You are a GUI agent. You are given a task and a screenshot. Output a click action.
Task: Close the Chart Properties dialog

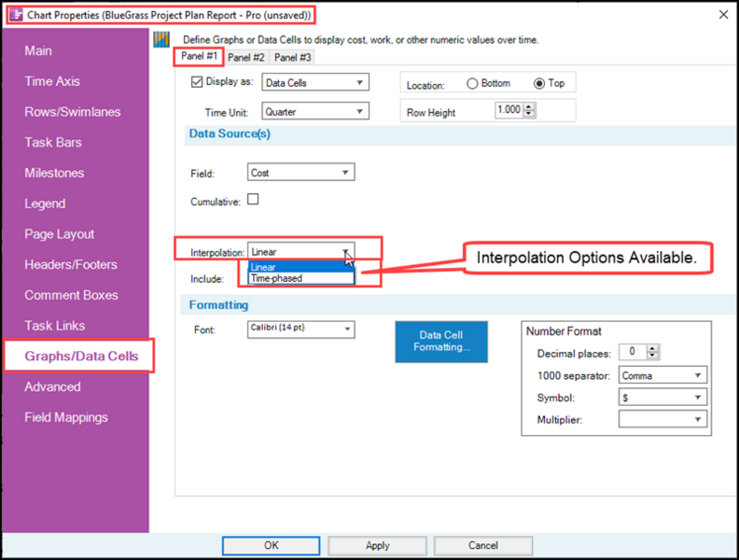coord(723,15)
